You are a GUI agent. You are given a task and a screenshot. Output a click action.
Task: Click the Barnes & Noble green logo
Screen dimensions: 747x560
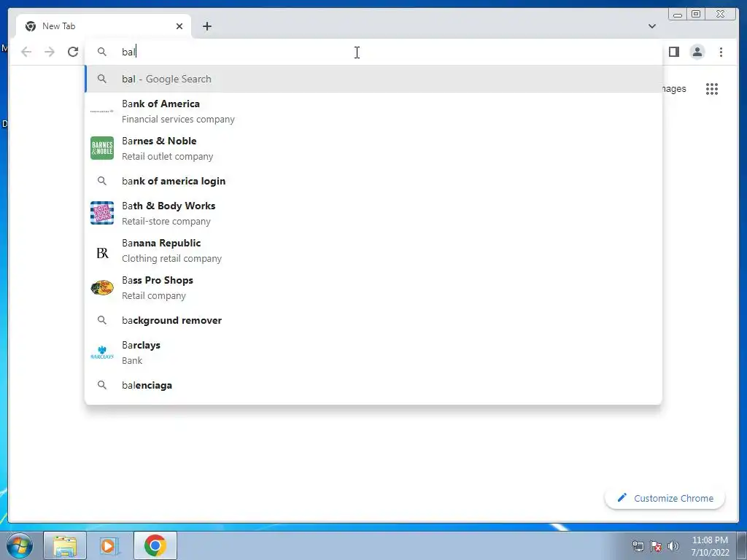(x=102, y=148)
